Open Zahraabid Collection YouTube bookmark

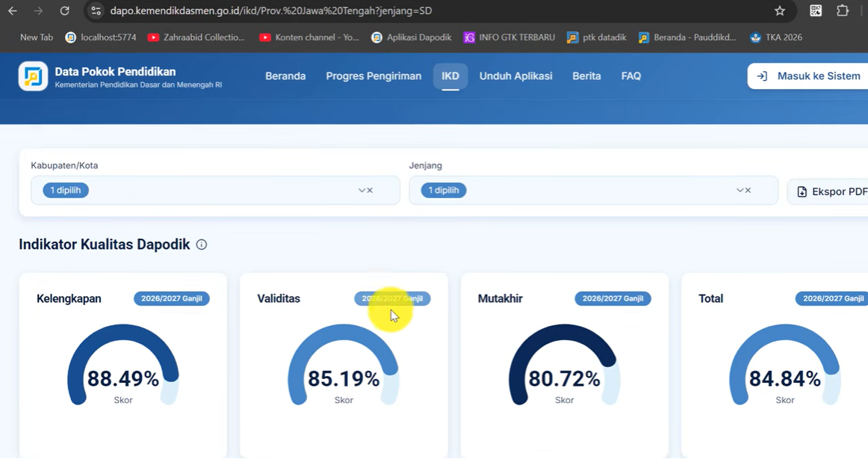coord(196,37)
